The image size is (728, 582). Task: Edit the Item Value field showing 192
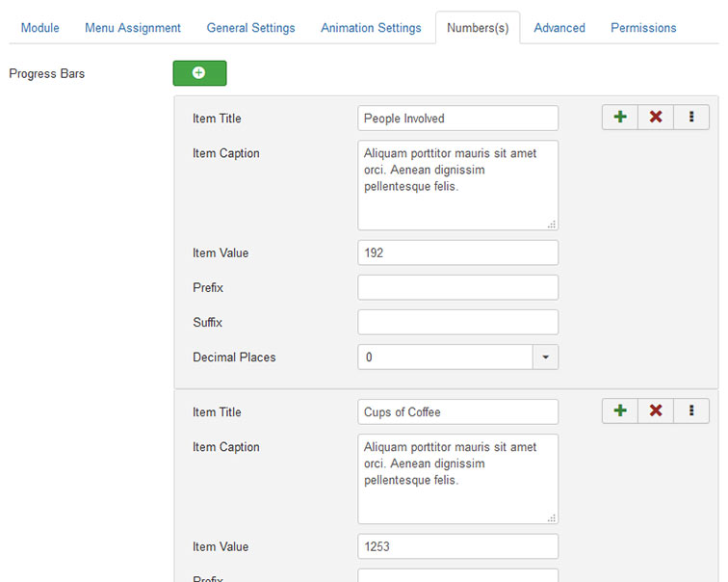457,252
